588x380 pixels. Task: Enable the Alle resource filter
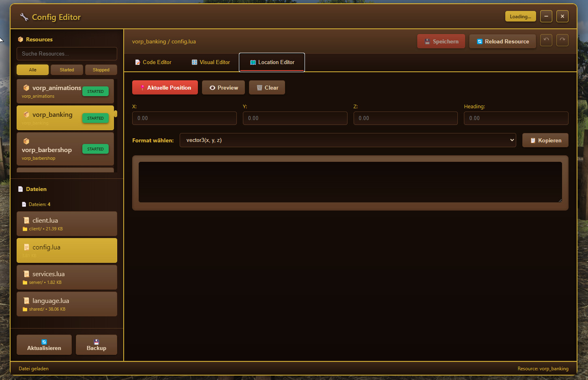(32, 69)
